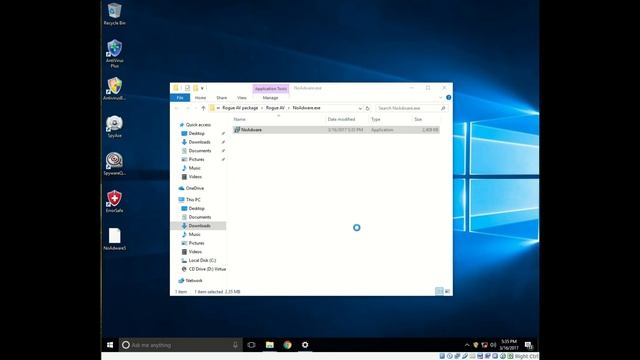Click 'Rogue AV' breadcrumb in address bar

pyautogui.click(x=275, y=108)
